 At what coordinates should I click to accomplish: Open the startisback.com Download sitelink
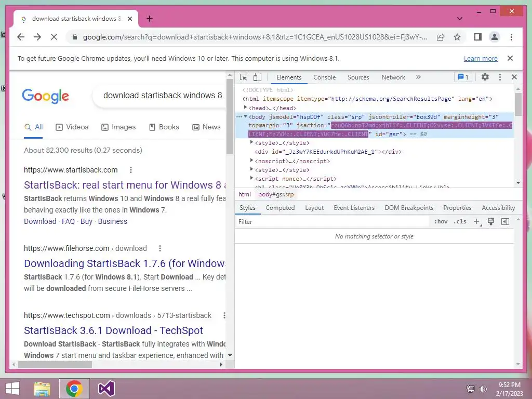click(40, 221)
